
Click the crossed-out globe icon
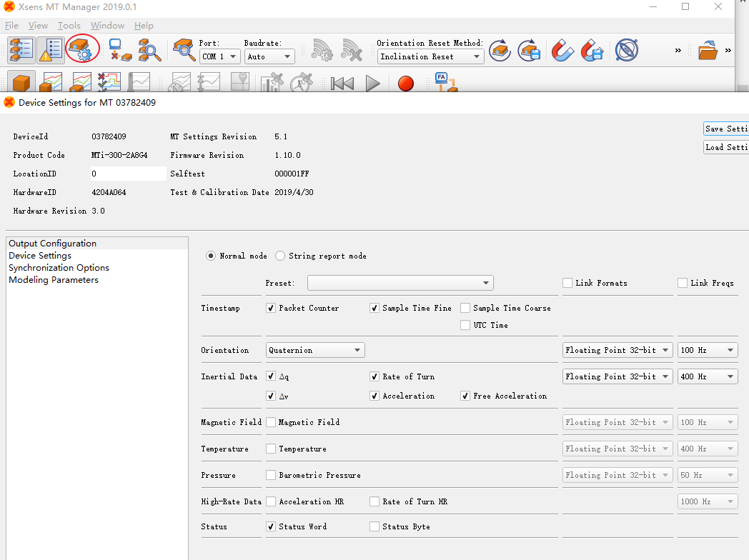[x=627, y=50]
